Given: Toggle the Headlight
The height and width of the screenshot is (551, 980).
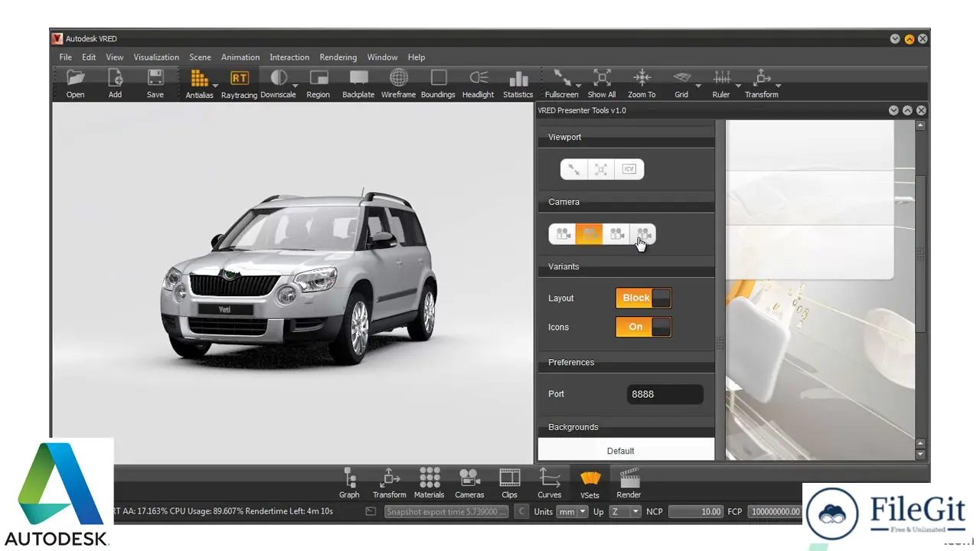Looking at the screenshot, I should tap(478, 83).
